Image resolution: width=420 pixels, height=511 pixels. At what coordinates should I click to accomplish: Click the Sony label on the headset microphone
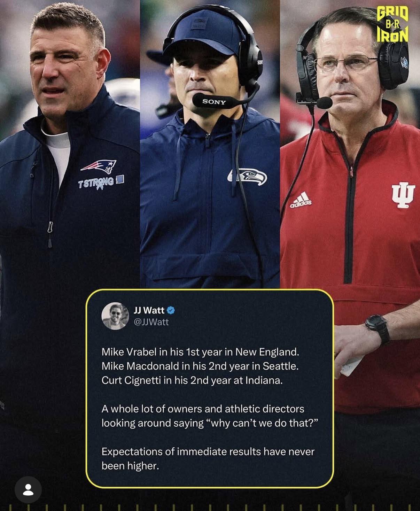point(214,102)
